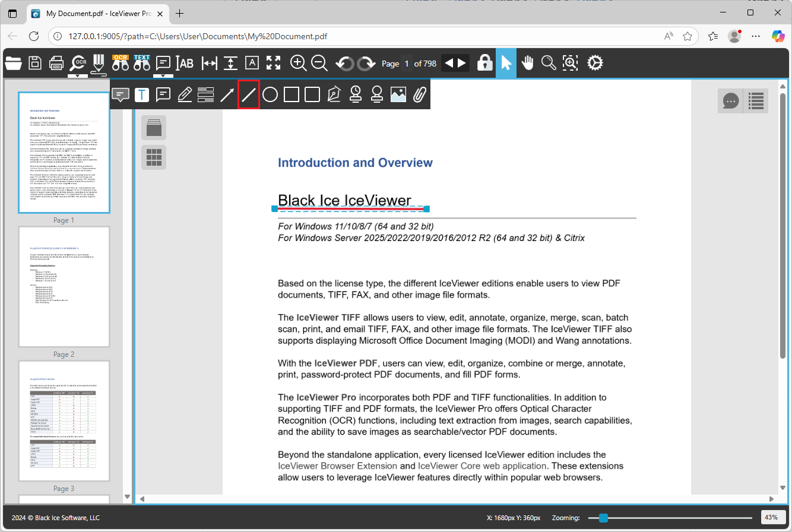Open a new browser tab
Image resolution: width=792 pixels, height=532 pixels.
(179, 13)
